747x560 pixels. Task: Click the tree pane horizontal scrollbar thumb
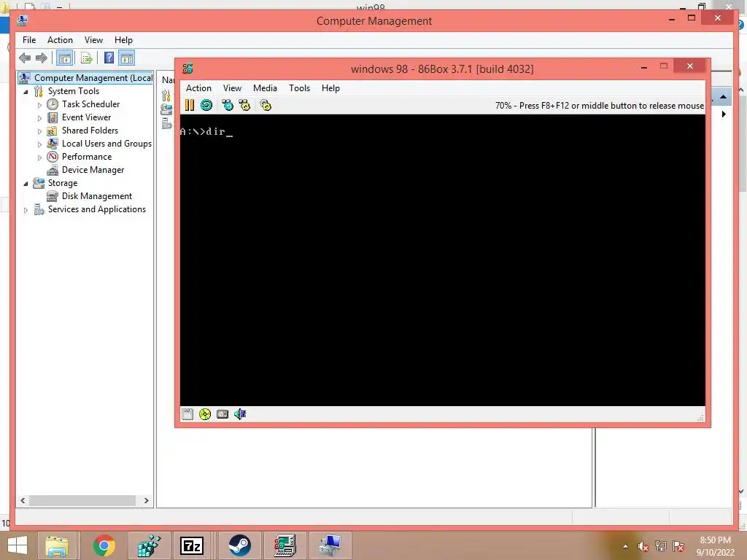(82, 500)
